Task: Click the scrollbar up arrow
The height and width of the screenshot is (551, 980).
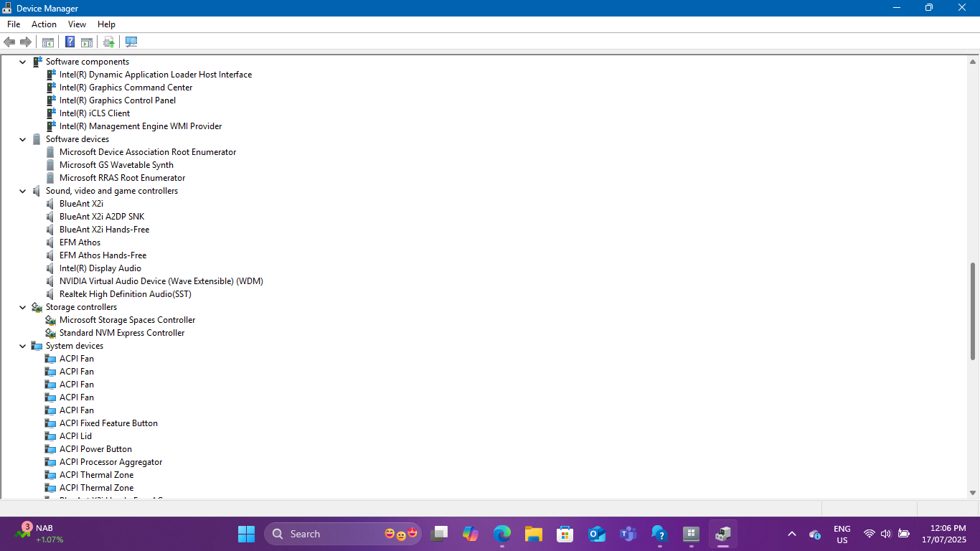Action: pos(973,62)
